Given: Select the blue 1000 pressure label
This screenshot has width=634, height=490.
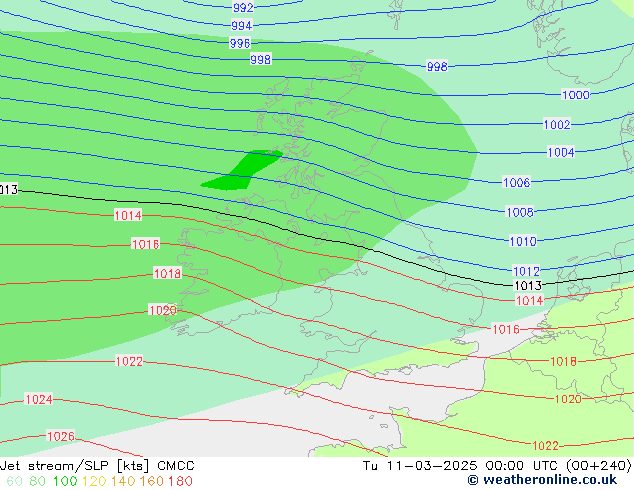Looking at the screenshot, I should coord(576,95).
